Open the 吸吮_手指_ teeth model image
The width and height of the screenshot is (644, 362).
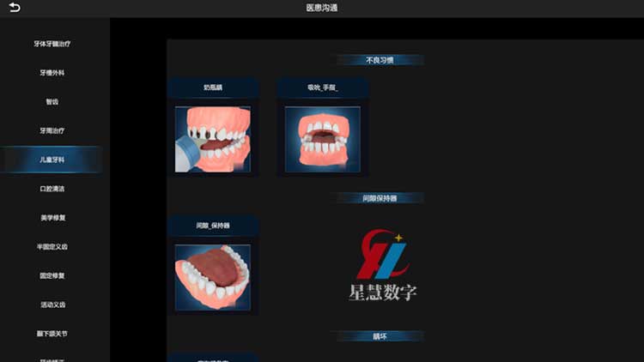click(323, 139)
